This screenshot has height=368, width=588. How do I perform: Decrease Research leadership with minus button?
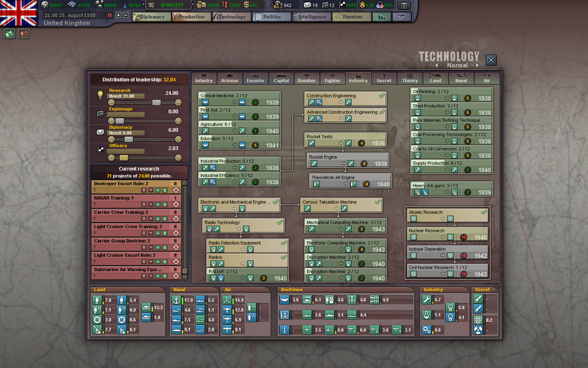tap(111, 102)
